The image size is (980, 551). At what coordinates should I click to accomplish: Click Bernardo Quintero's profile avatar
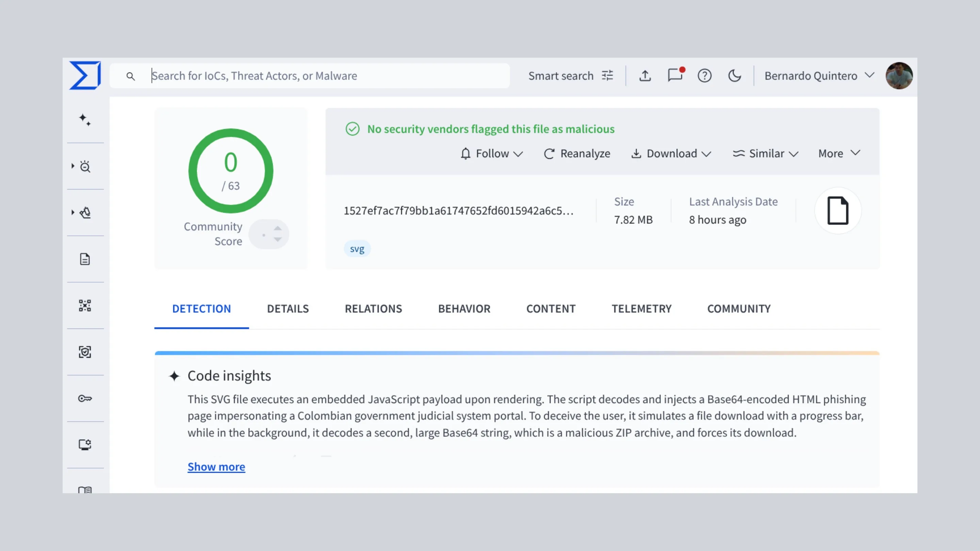coord(899,76)
